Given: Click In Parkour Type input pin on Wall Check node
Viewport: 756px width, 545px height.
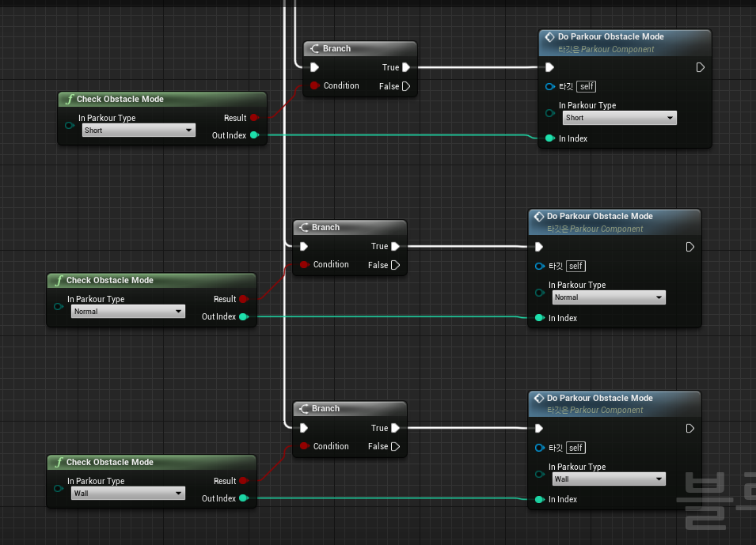Looking at the screenshot, I should point(59,488).
